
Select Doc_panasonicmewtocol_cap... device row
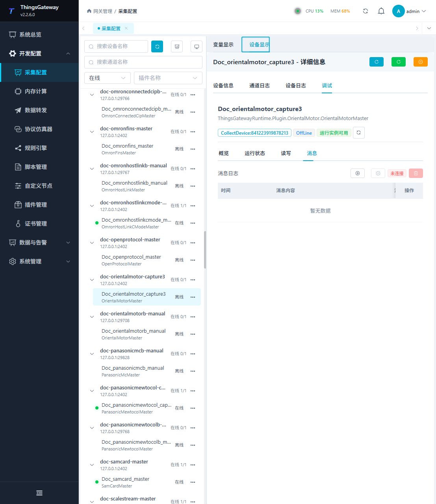click(x=147, y=408)
